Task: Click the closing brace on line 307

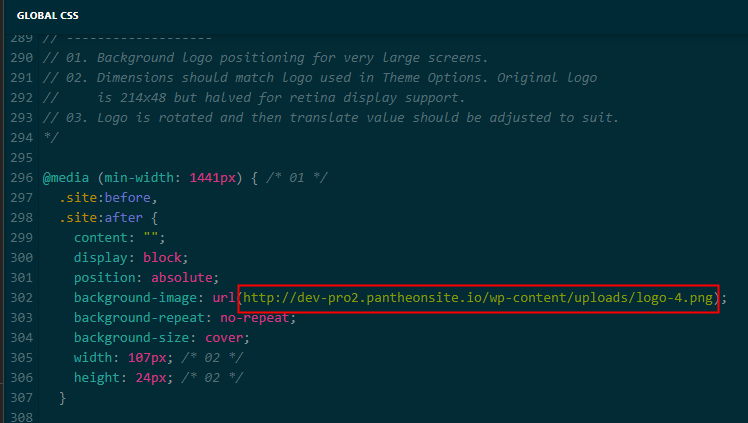Action: click(x=62, y=398)
